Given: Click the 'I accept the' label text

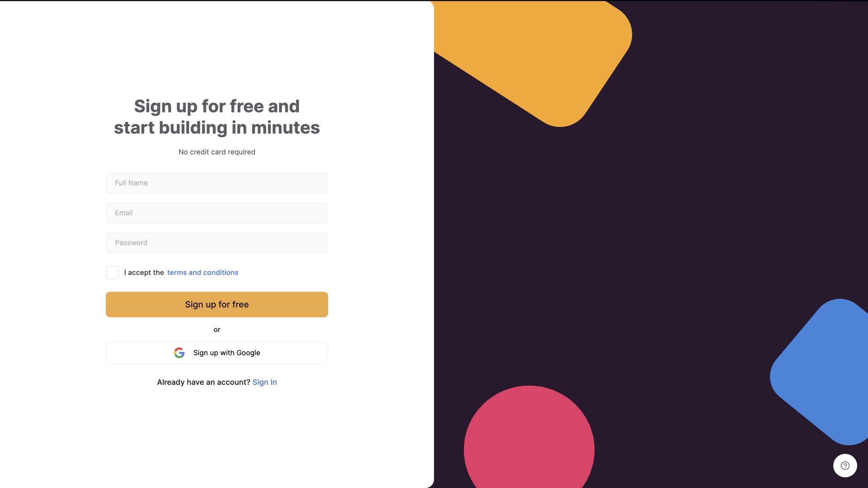Looking at the screenshot, I should [144, 272].
